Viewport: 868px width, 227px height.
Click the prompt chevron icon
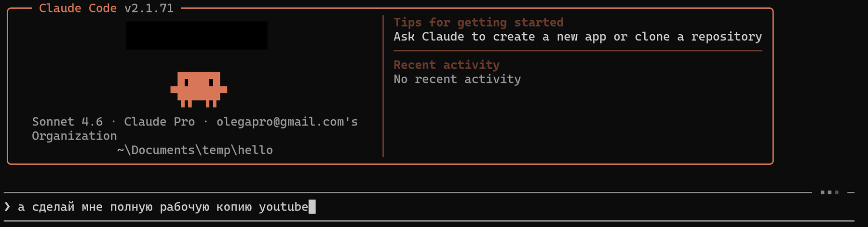coord(7,207)
